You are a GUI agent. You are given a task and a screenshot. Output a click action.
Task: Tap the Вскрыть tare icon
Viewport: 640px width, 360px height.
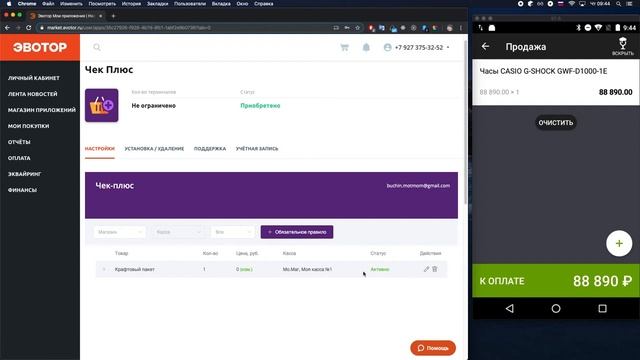point(622,46)
